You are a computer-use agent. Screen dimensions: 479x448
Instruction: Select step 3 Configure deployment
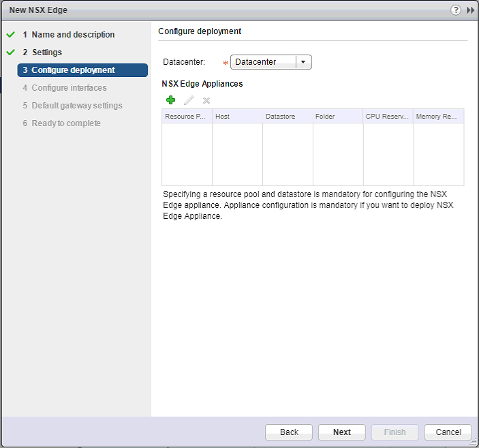tap(73, 70)
